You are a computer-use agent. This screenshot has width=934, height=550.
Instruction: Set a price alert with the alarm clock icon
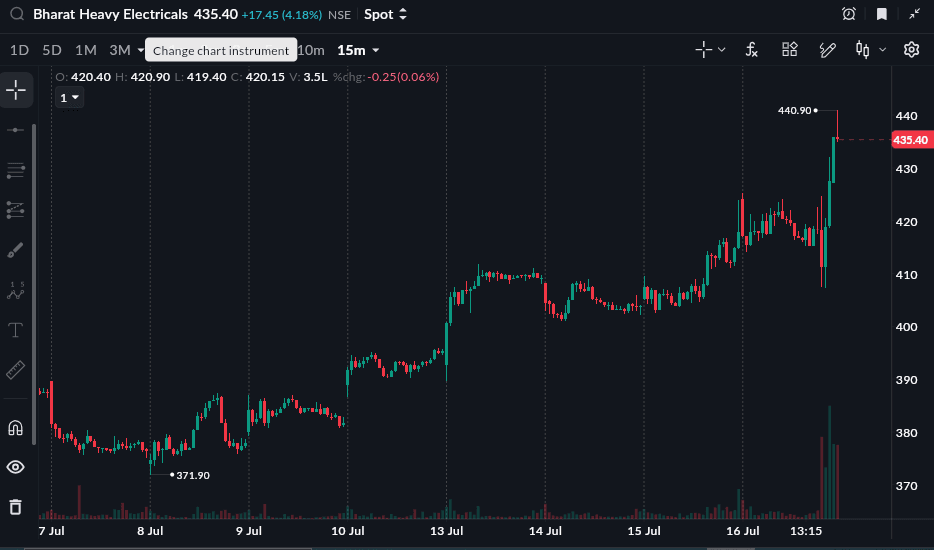click(x=849, y=14)
